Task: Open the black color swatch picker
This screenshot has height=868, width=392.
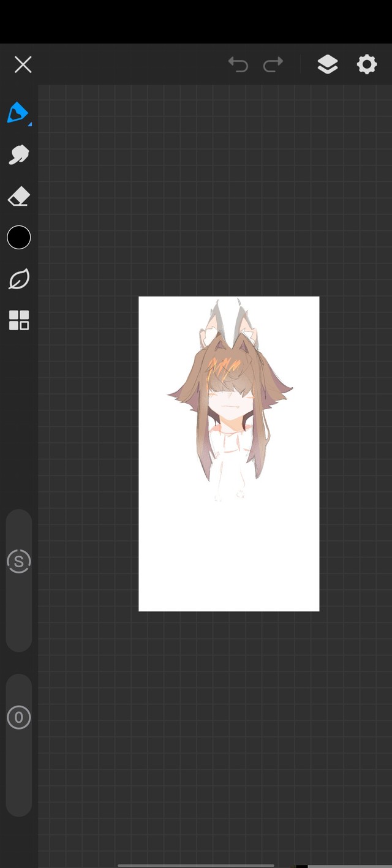Action: click(x=18, y=238)
